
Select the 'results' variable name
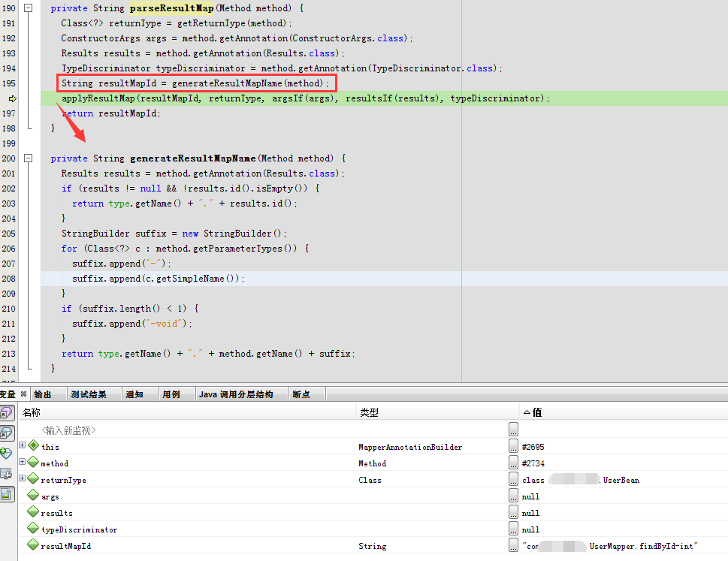56,513
